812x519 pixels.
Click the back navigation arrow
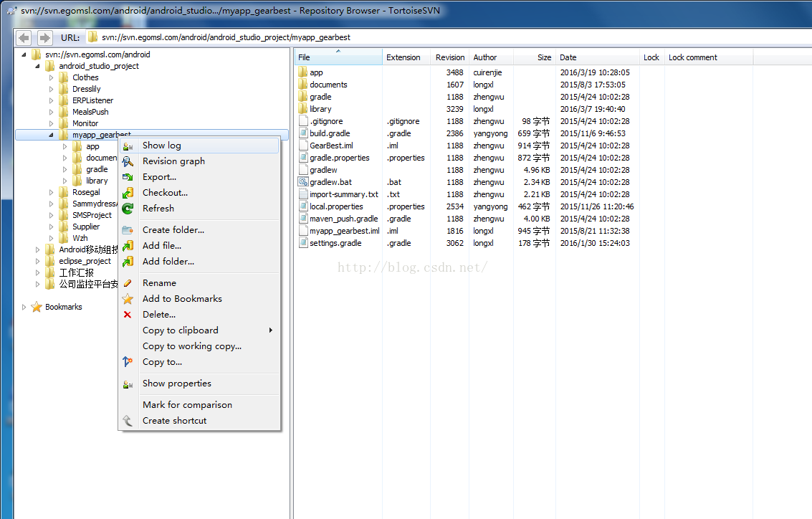tap(24, 38)
